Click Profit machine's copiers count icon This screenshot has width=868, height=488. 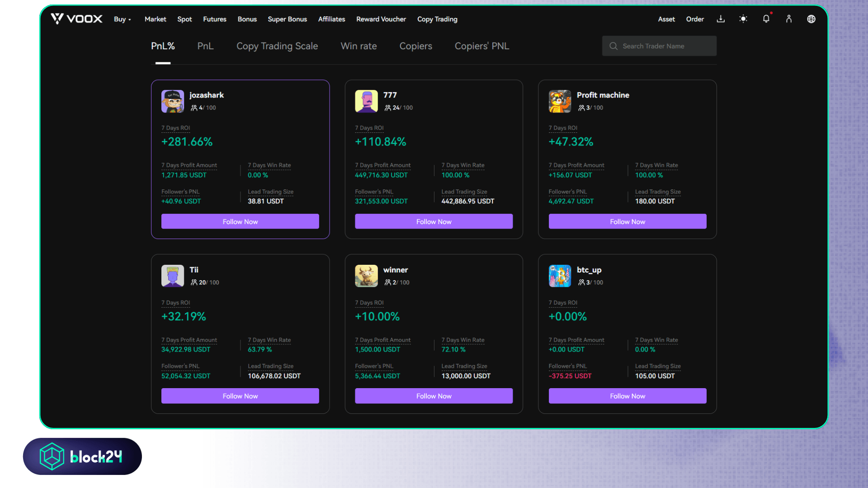click(x=581, y=108)
